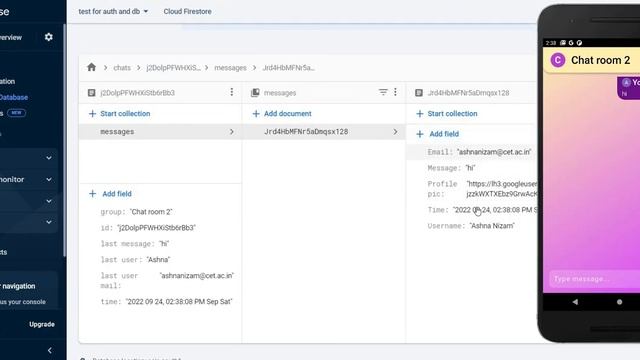Select the group field "Chat room 2"
Viewport: 640px width, 360px height.
pyautogui.click(x=136, y=212)
